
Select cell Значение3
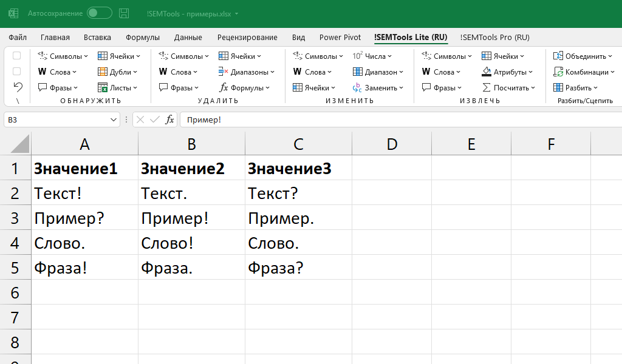click(298, 168)
